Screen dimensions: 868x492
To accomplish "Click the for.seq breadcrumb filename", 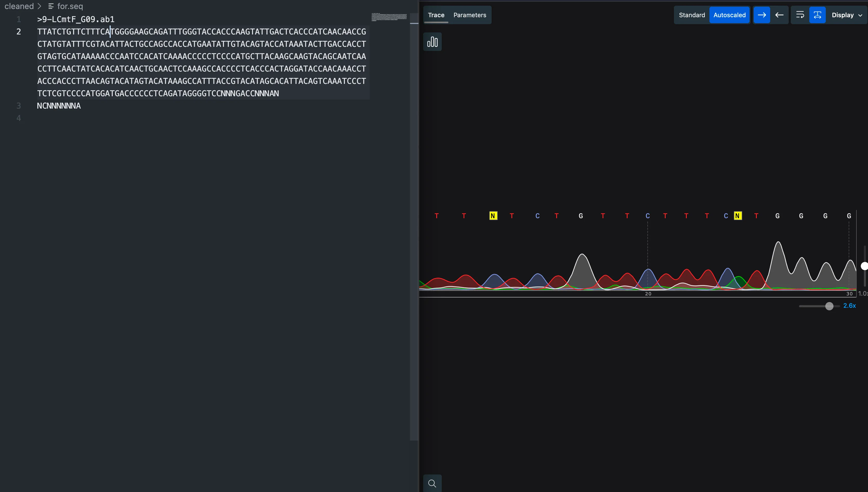I will point(70,6).
